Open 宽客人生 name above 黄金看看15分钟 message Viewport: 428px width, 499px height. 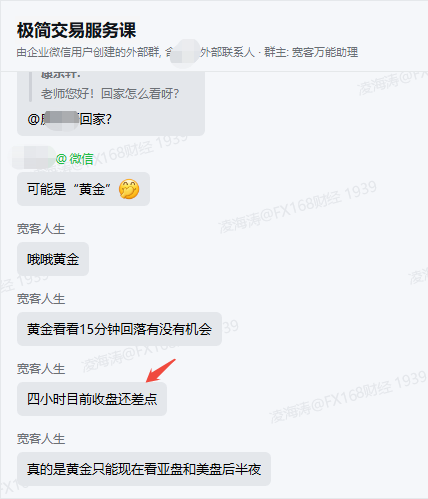41,299
